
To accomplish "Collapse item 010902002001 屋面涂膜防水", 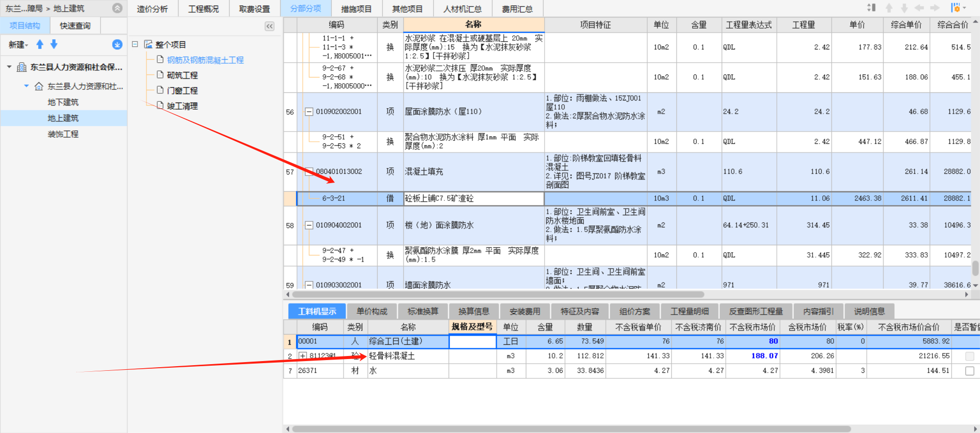I will [309, 112].
